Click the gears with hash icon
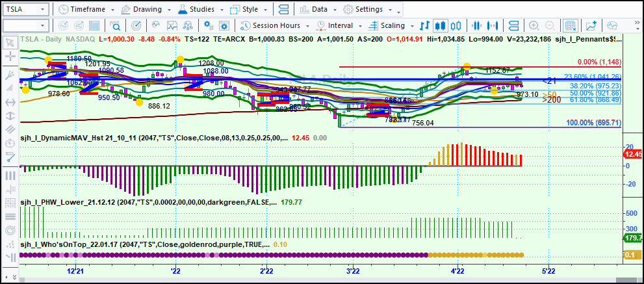The width and height of the screenshot is (644, 284). (209, 25)
